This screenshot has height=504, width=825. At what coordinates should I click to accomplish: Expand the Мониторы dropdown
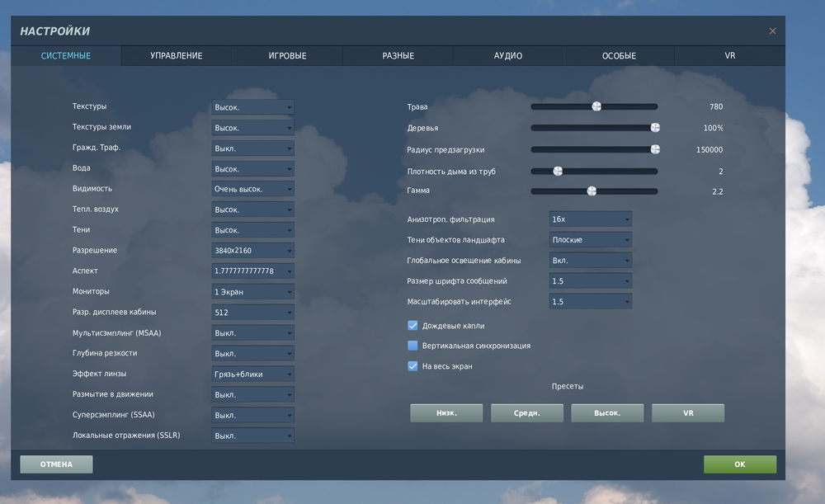point(252,291)
